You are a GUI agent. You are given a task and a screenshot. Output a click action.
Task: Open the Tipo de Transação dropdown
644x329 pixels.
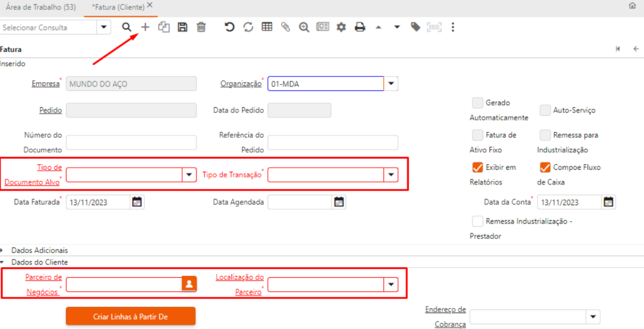tap(391, 175)
